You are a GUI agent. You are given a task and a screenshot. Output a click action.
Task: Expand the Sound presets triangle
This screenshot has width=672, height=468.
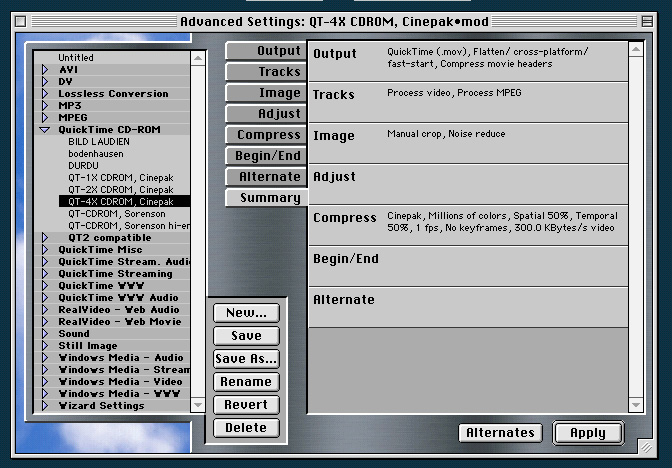45,334
